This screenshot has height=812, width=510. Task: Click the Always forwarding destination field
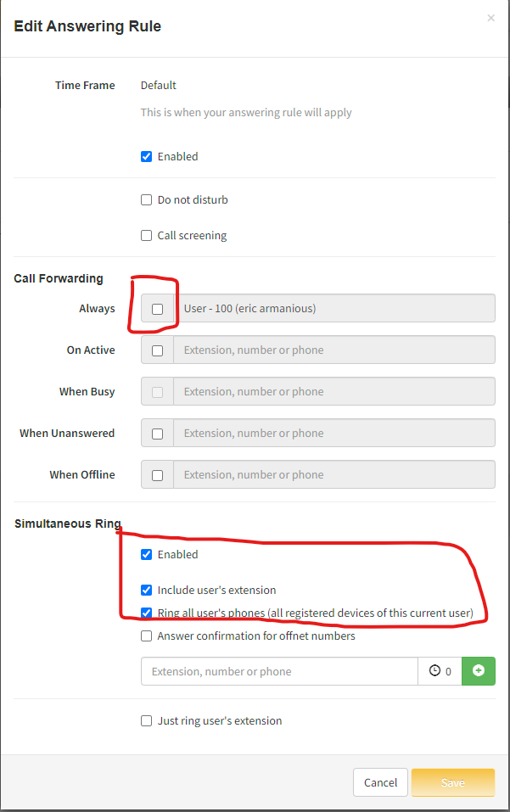[334, 309]
